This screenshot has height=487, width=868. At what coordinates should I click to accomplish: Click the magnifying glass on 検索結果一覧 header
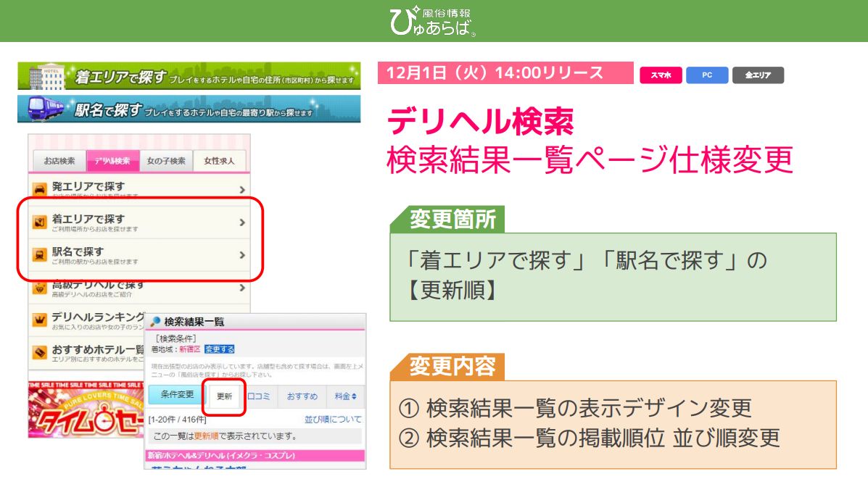point(155,319)
